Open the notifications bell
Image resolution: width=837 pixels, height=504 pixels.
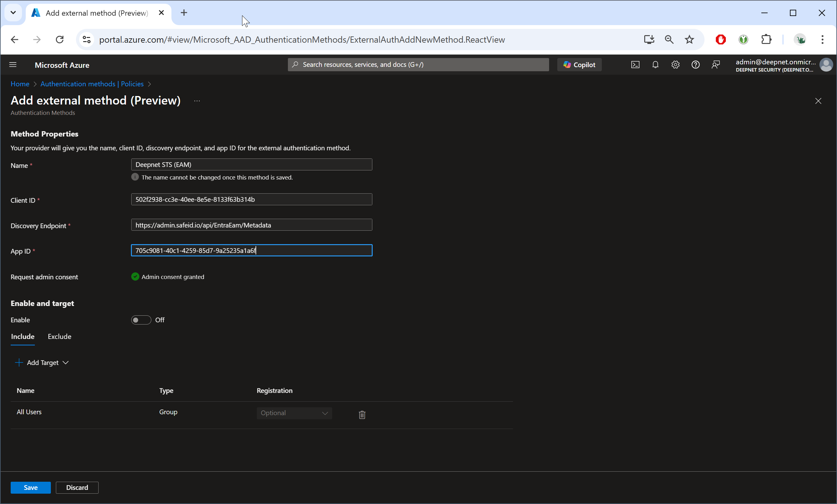[x=655, y=65]
